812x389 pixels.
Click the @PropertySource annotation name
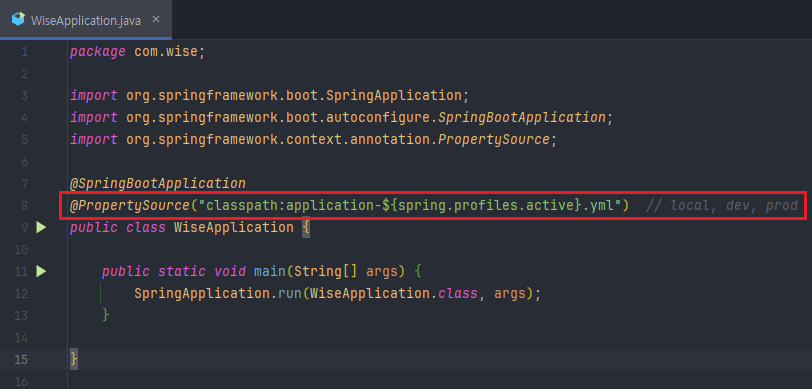(130, 206)
